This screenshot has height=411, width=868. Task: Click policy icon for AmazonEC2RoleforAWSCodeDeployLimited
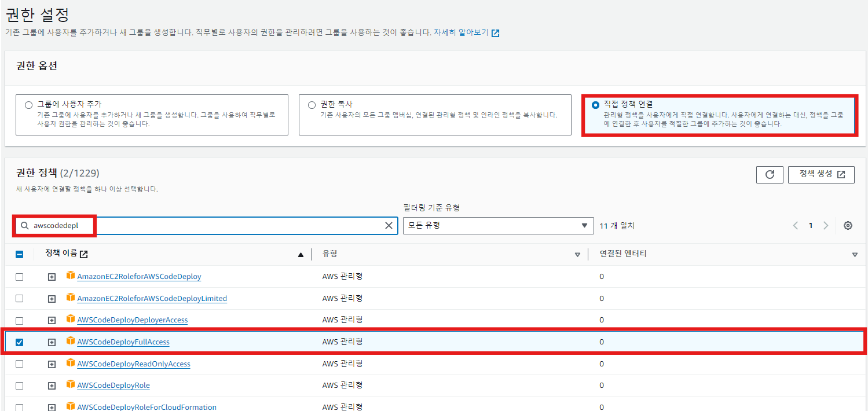click(x=71, y=298)
